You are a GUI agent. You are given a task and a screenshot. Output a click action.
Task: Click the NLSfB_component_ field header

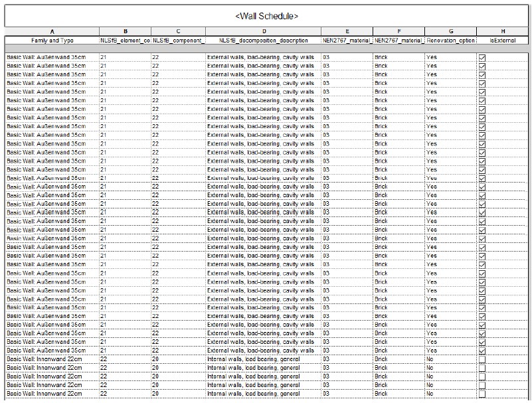[x=178, y=40]
